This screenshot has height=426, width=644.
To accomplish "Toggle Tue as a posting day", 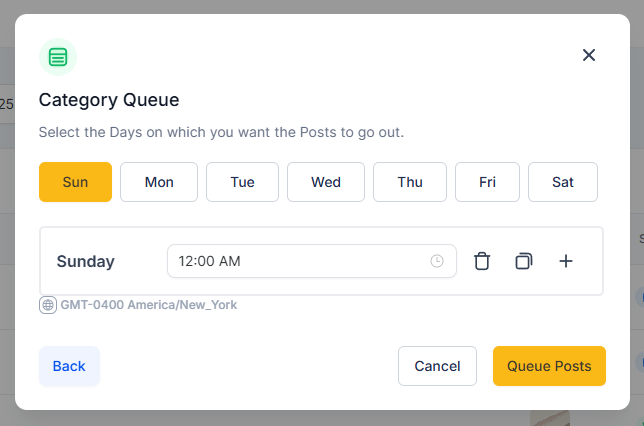I will (242, 182).
